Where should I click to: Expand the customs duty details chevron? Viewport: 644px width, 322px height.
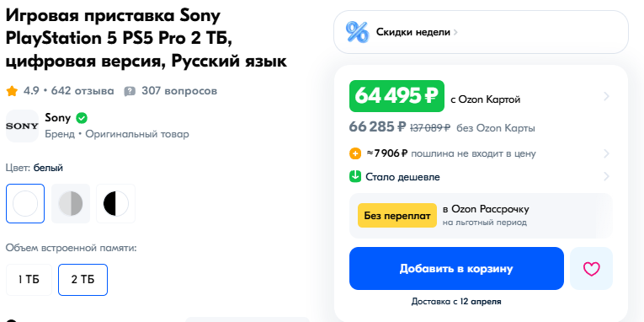tap(606, 153)
